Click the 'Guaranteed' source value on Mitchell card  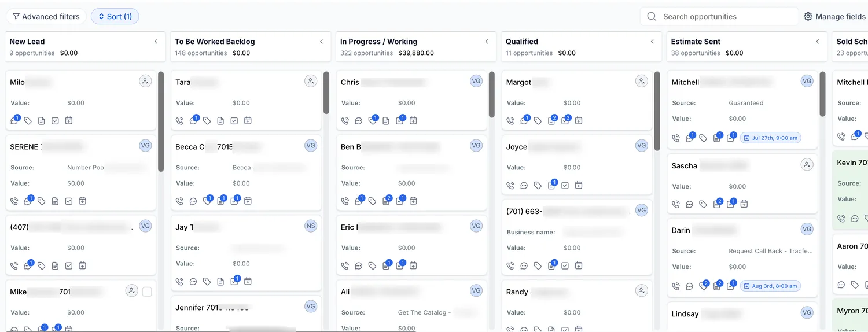click(746, 103)
